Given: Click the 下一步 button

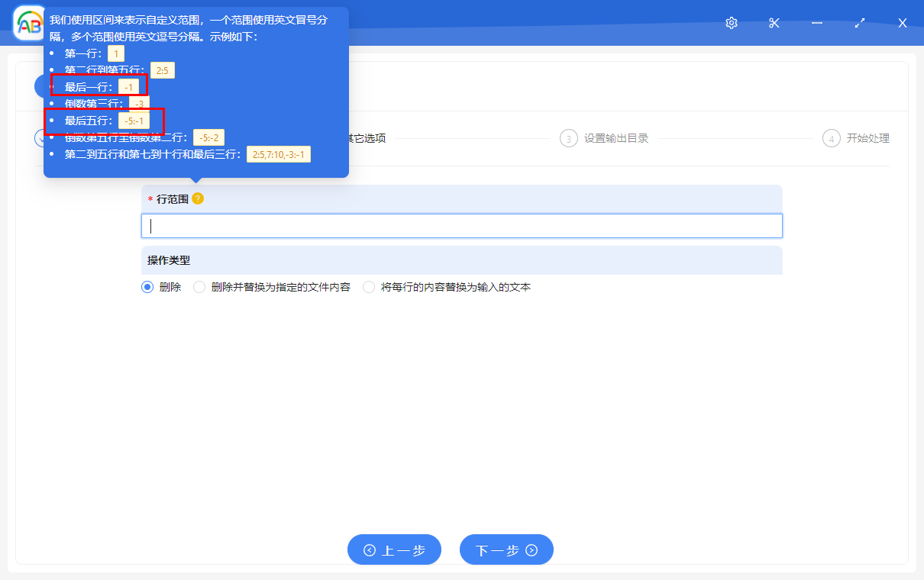Looking at the screenshot, I should click(x=506, y=549).
